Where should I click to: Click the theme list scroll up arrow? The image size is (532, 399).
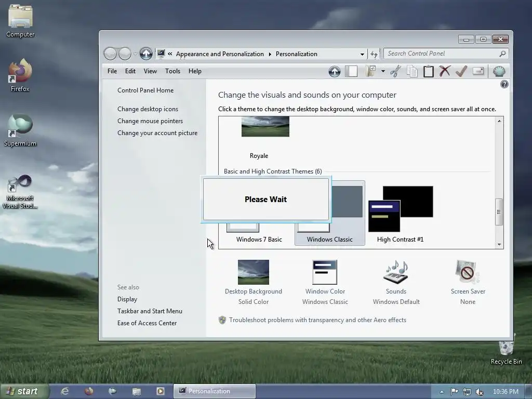point(499,121)
